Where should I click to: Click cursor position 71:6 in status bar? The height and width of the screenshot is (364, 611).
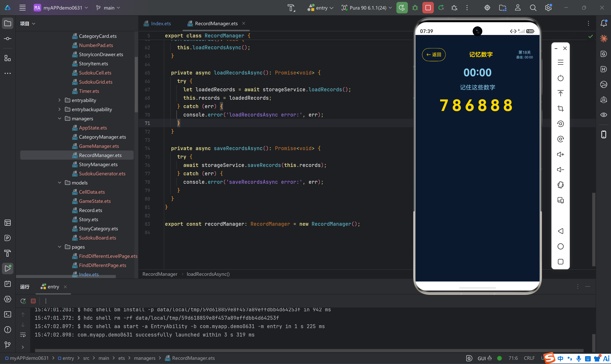513,358
